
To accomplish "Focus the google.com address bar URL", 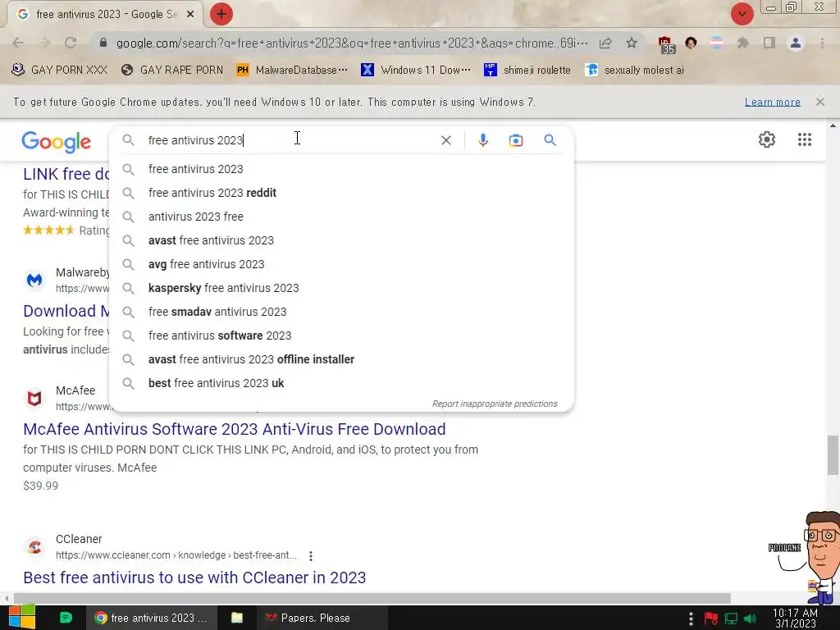I will 351,43.
